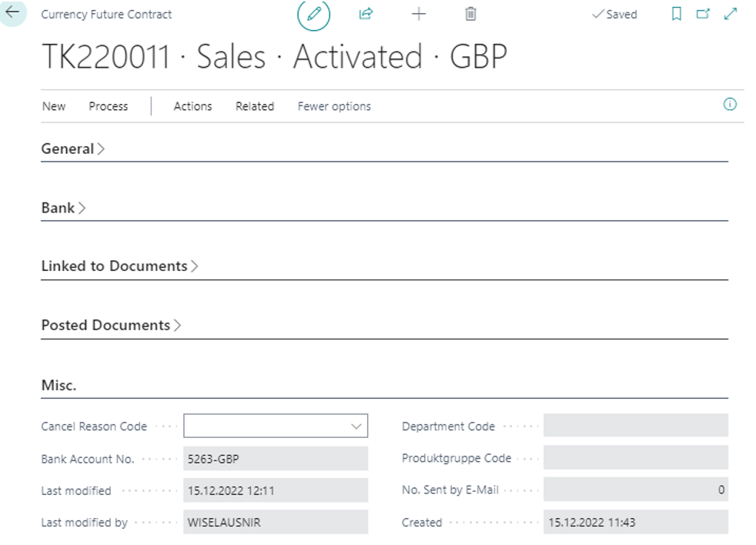The height and width of the screenshot is (545, 756).
Task: Open the Related menu
Action: coord(255,106)
